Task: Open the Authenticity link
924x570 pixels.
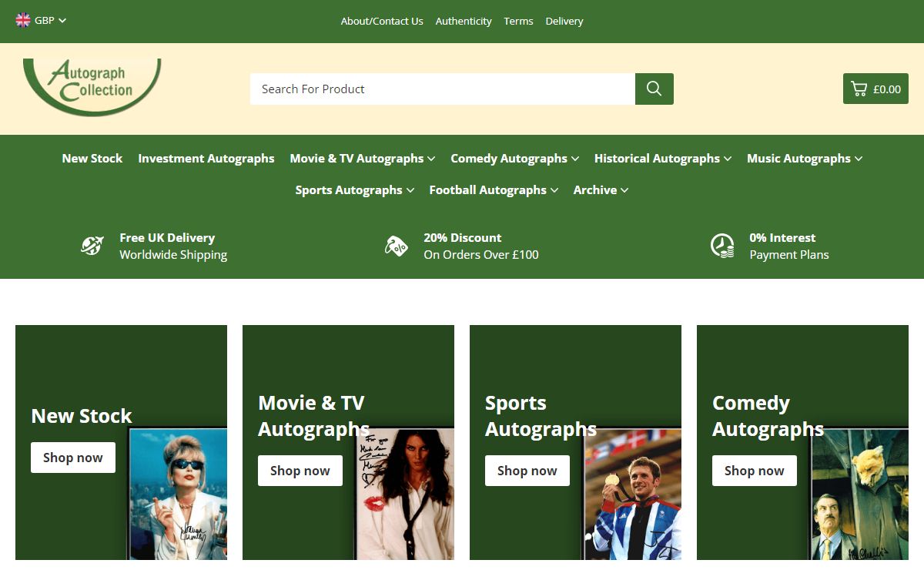Action: tap(464, 21)
